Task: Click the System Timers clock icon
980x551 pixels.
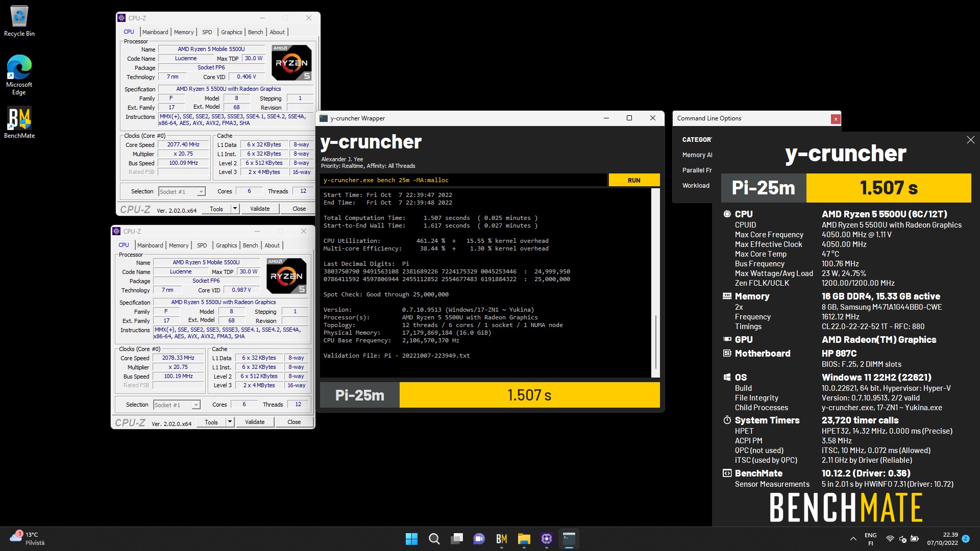Action: click(727, 420)
